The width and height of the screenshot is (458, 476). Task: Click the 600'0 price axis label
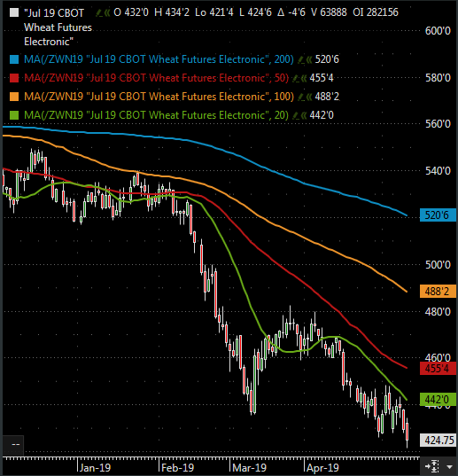point(438,31)
